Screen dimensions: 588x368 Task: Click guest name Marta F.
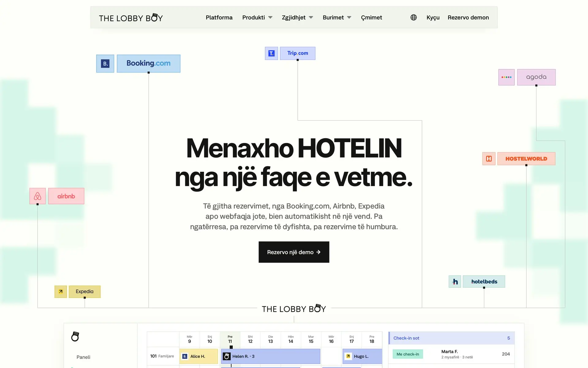point(449,351)
